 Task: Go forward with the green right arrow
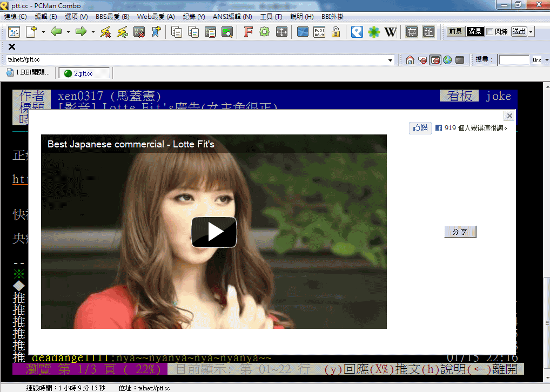[81, 32]
